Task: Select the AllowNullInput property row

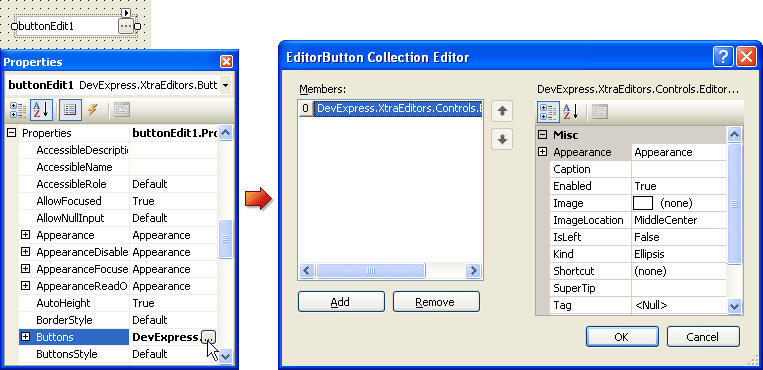Action: 118,218
